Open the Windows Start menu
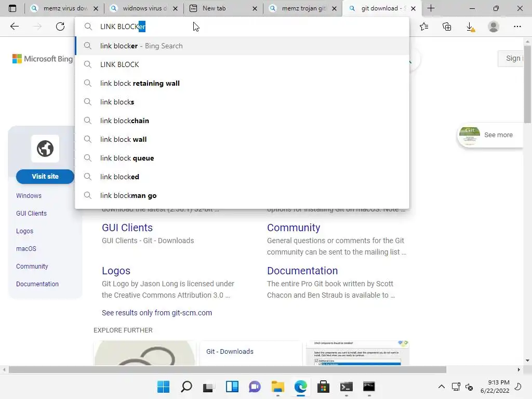 [163, 387]
